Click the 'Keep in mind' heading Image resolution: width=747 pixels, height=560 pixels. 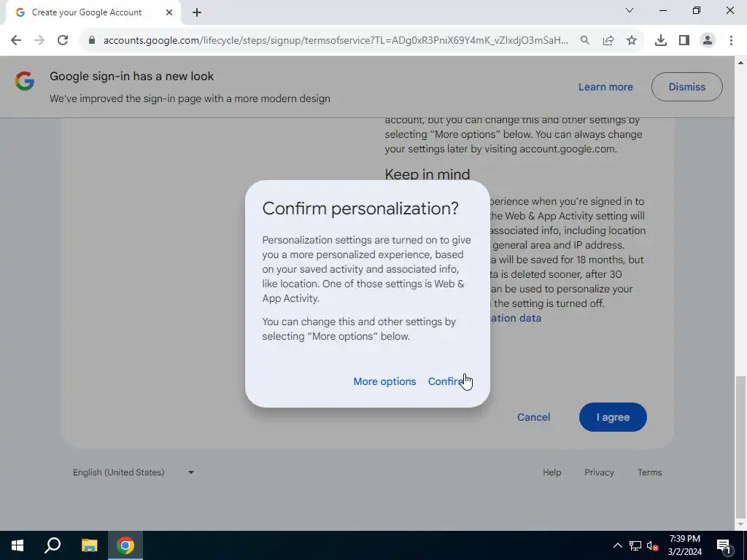point(427,174)
